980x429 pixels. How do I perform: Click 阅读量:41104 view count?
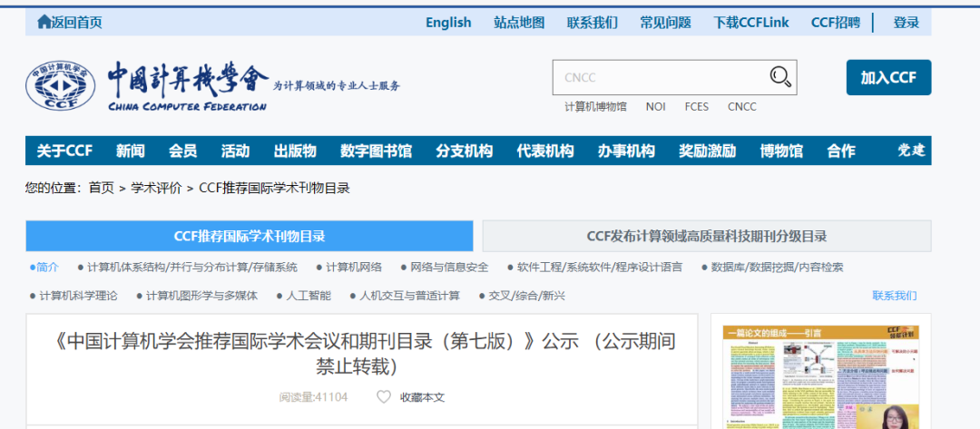point(313,396)
